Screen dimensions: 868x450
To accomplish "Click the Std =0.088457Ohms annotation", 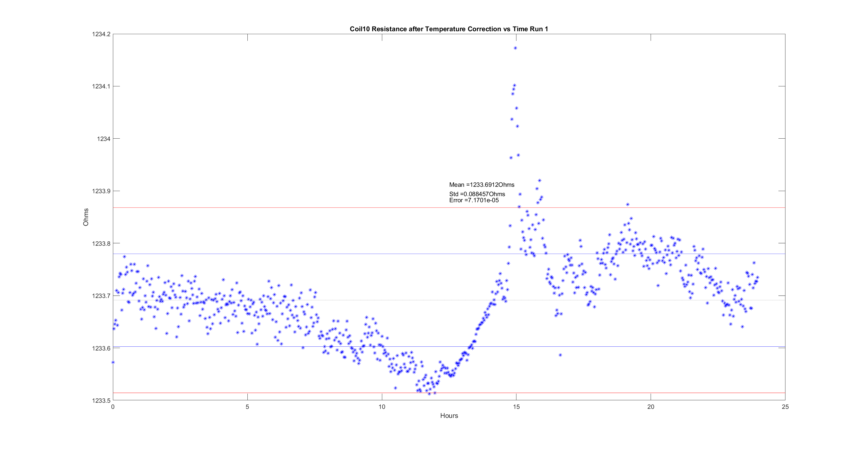I will pos(477,194).
